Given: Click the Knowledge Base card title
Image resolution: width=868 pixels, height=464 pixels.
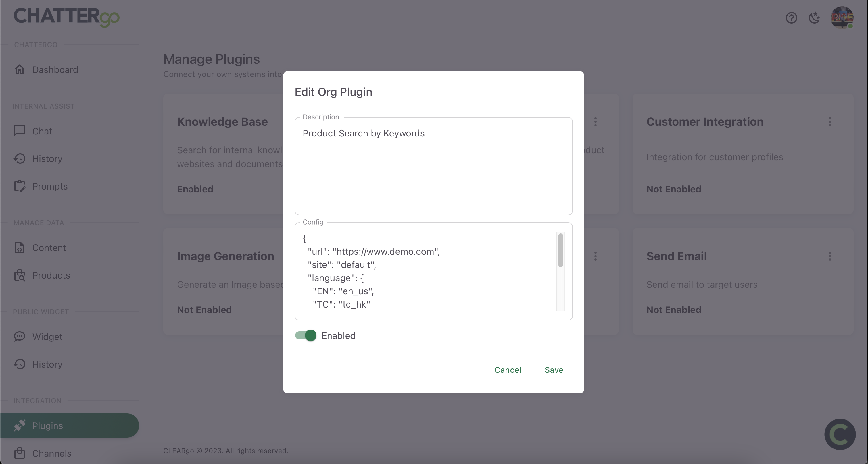Looking at the screenshot, I should click(x=222, y=122).
